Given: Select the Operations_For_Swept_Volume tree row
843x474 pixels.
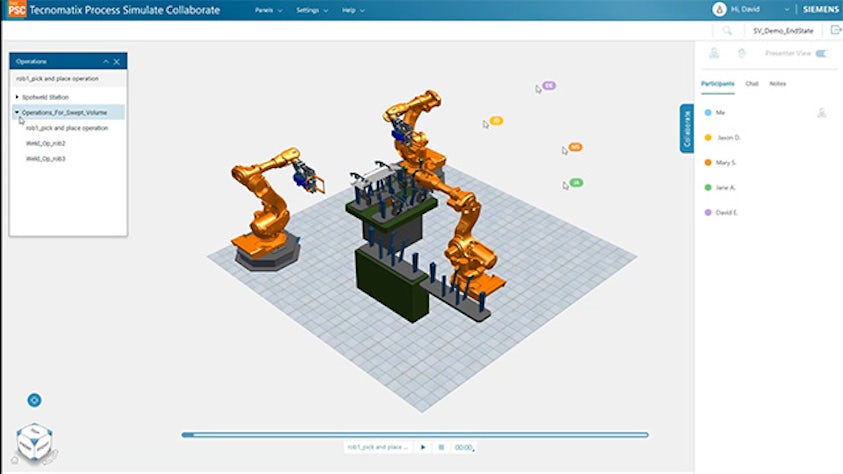Looking at the screenshot, I should (68, 112).
